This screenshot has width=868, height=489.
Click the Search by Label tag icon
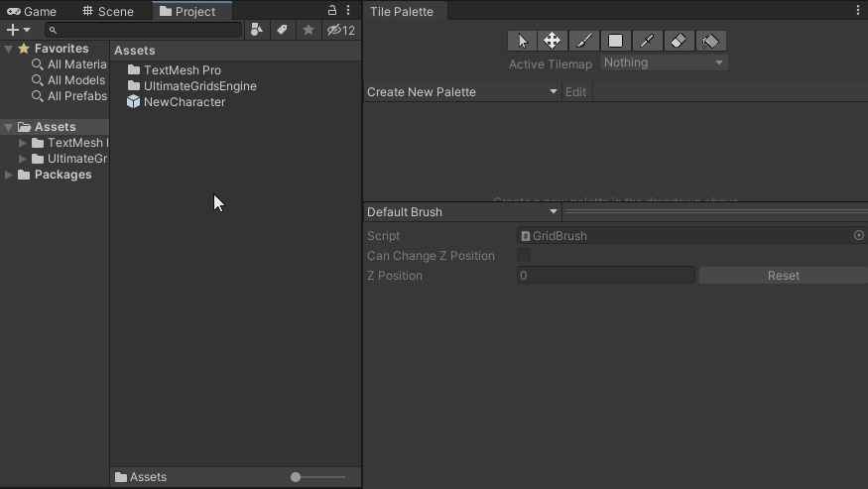point(283,30)
